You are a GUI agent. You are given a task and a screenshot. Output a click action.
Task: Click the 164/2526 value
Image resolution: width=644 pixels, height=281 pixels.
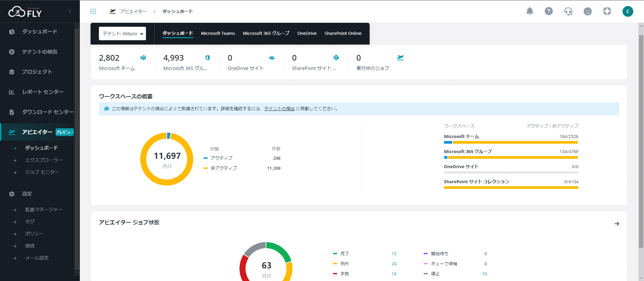click(x=569, y=137)
